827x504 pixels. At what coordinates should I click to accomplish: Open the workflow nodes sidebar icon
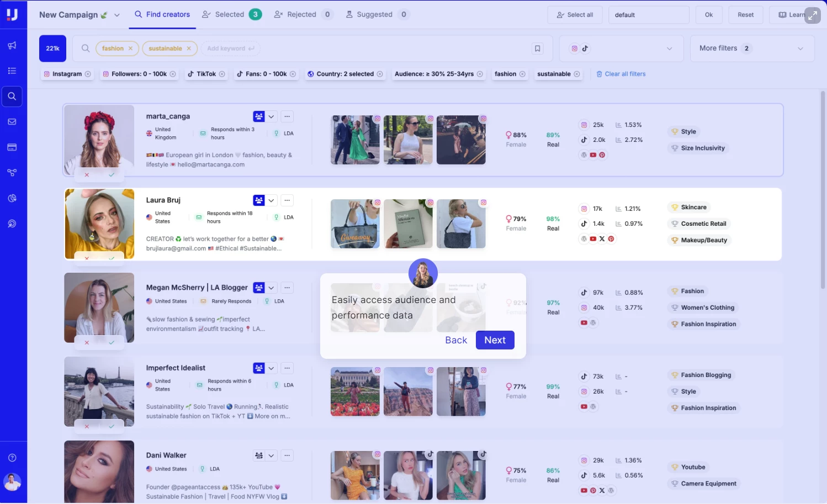(12, 173)
